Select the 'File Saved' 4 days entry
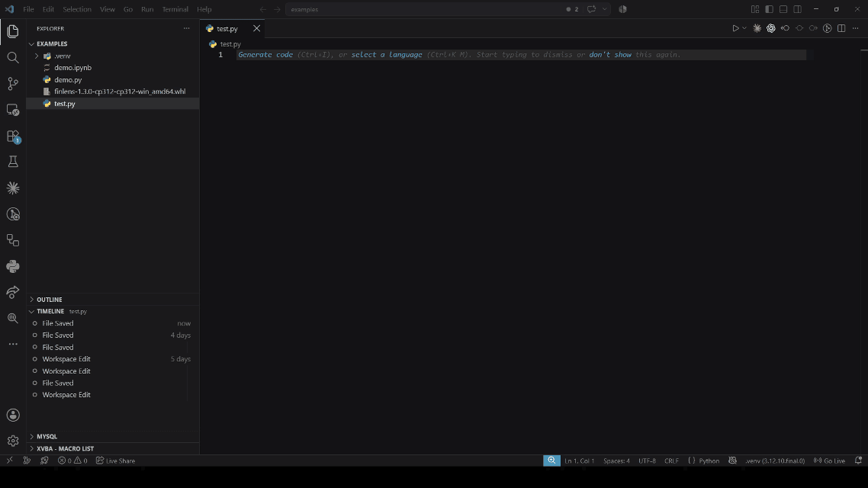The image size is (868, 488). [x=112, y=335]
